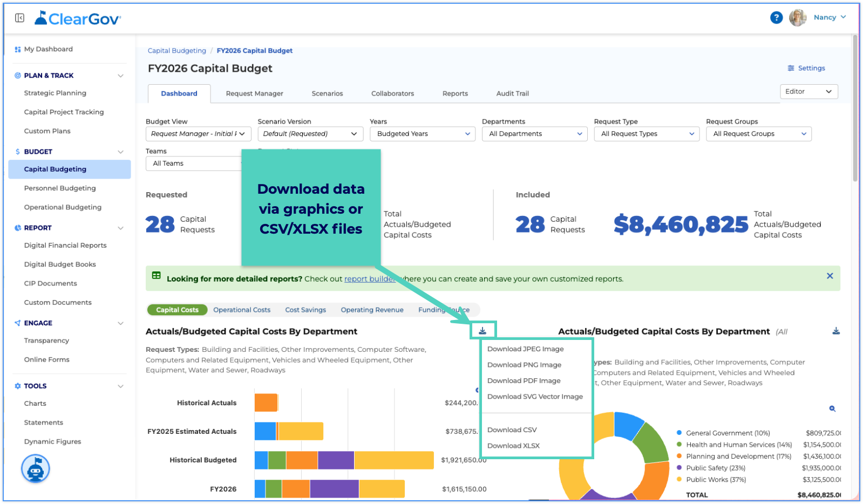Click the Public Safety legend dot

click(679, 468)
